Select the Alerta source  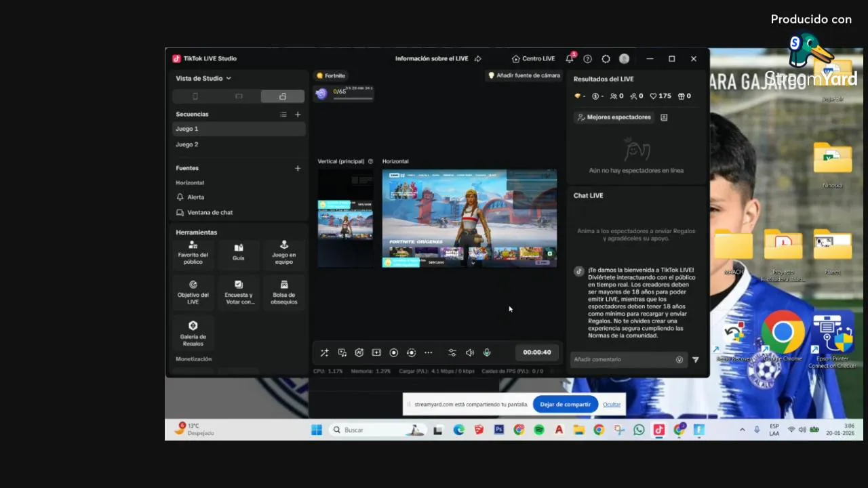click(x=239, y=197)
